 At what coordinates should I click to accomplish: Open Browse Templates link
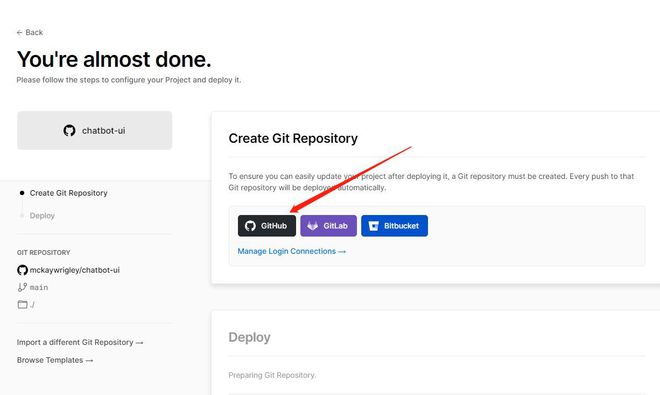(55, 360)
